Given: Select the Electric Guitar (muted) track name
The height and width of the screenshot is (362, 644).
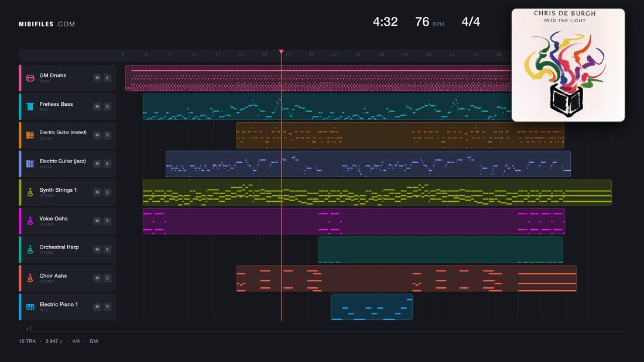Looking at the screenshot, I should pos(63,132).
